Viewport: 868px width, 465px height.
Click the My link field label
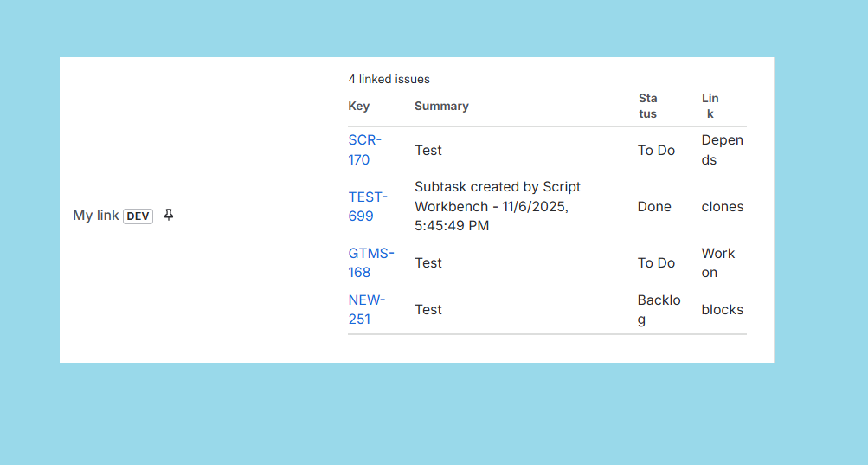tap(95, 215)
